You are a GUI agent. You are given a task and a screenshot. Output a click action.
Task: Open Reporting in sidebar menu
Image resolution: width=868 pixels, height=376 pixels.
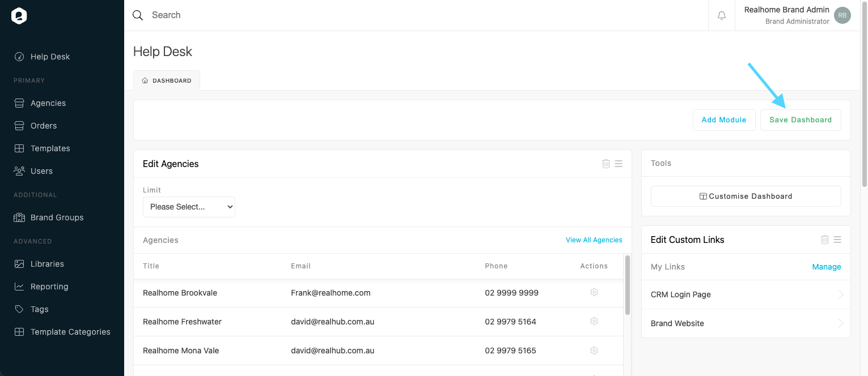click(49, 287)
